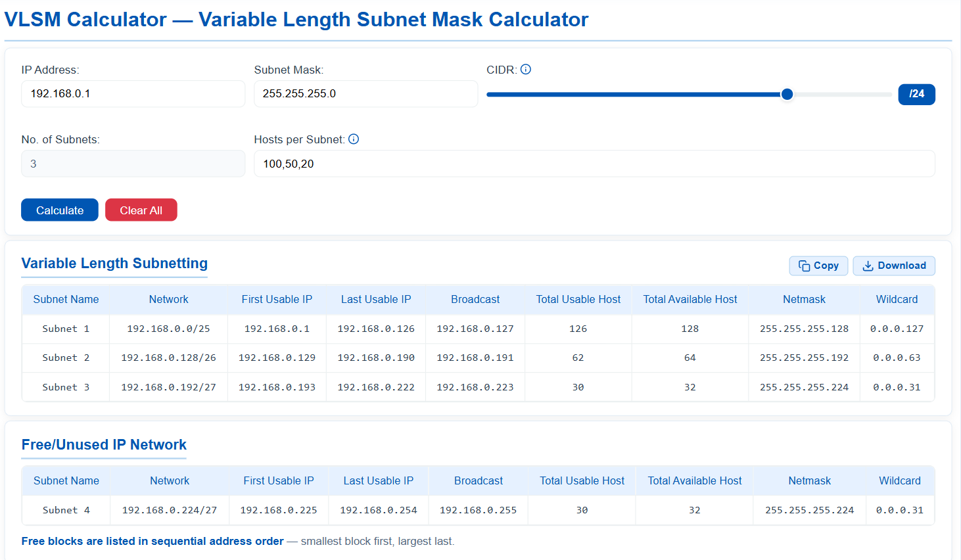
Task: Click the Subnet 2 name cell
Action: (x=66, y=358)
